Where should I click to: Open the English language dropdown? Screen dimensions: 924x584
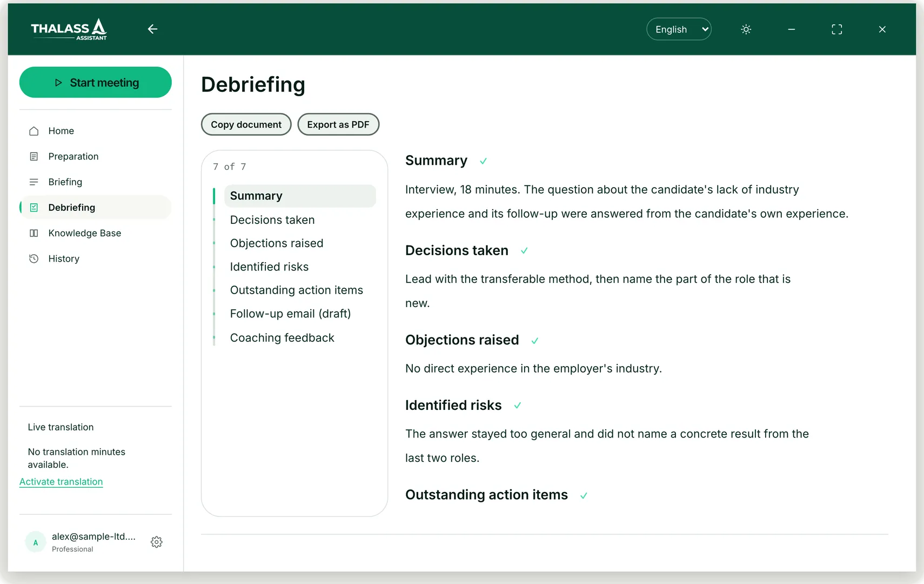point(679,29)
